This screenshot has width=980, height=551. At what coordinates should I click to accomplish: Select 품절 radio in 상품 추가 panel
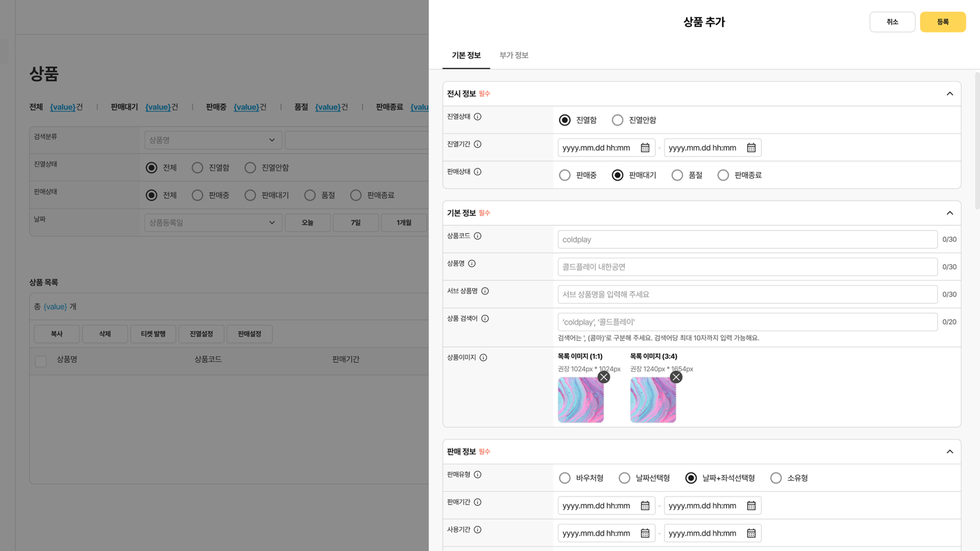coord(677,175)
